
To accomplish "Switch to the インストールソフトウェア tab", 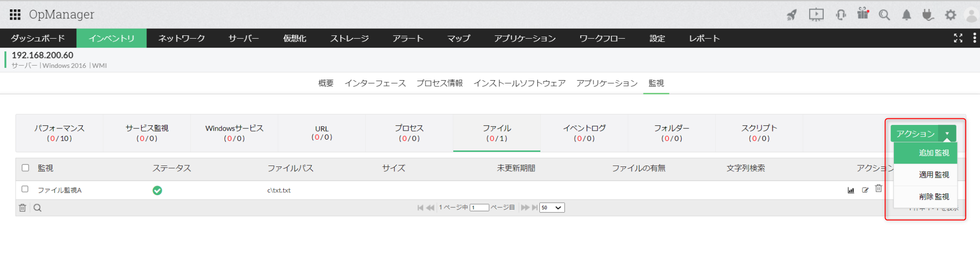I will click(x=520, y=83).
